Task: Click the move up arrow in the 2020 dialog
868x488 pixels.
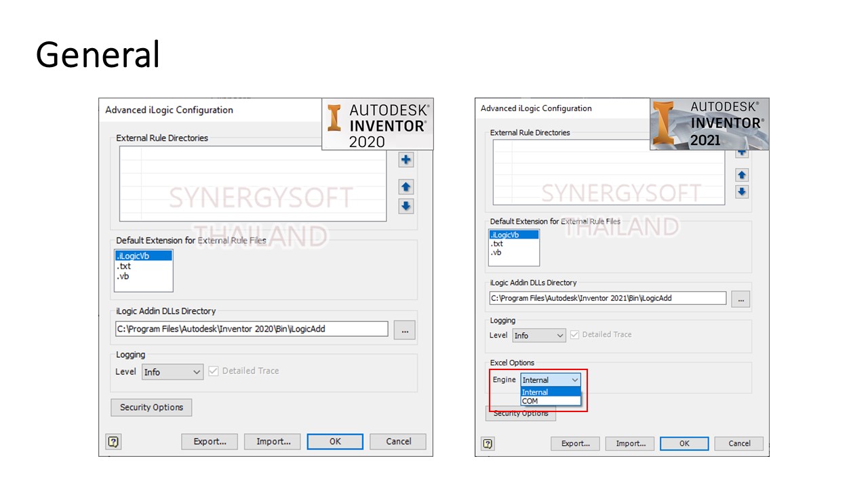Action: (x=406, y=187)
